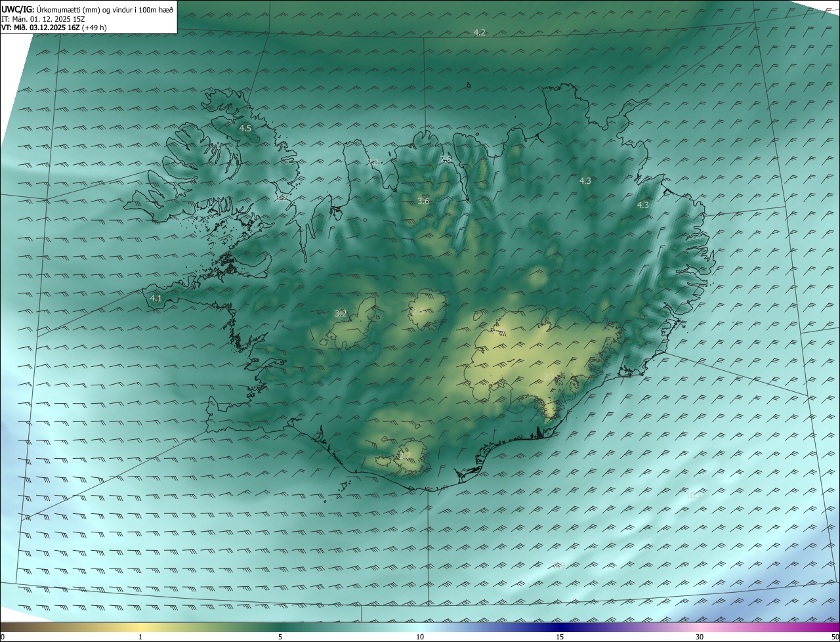This screenshot has width=840, height=642.
Task: Click the 0 tick on the color scale
Action: point(3,637)
